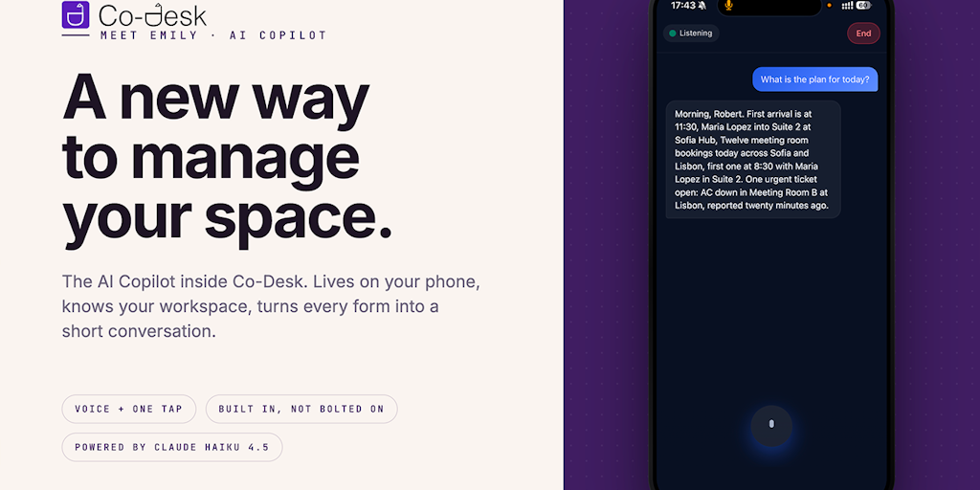
Task: Tap the 17:43 clock on phone
Action: (682, 5)
